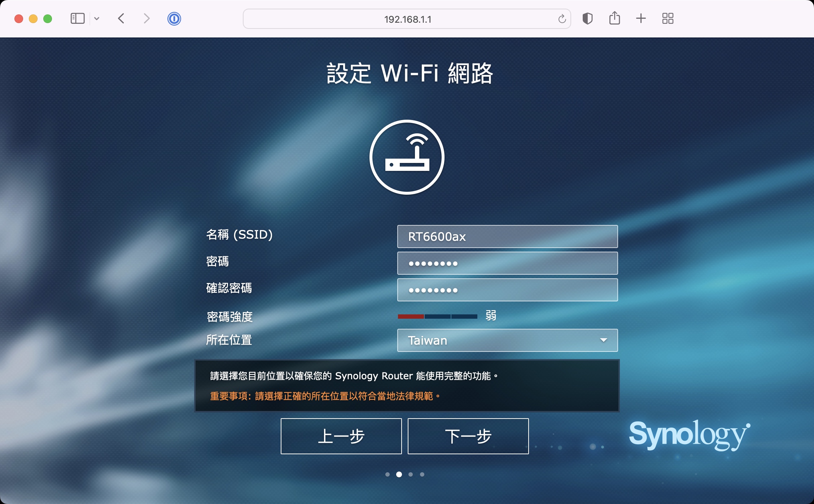The width and height of the screenshot is (814, 504).
Task: Show tab overview grid icon
Action: click(668, 19)
